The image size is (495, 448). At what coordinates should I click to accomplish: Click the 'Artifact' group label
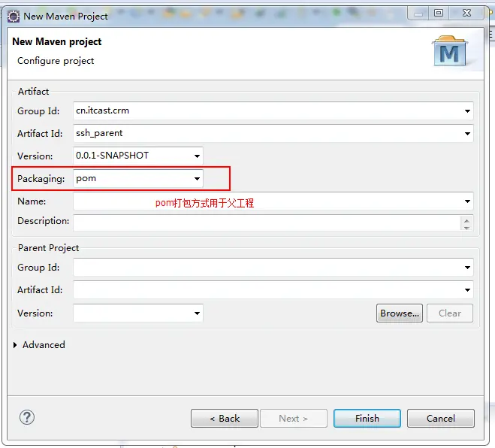pos(34,92)
